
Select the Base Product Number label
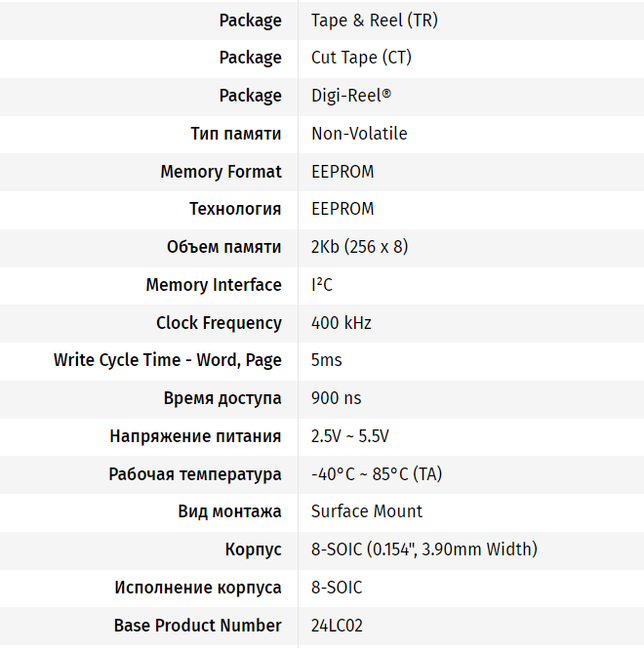198,626
